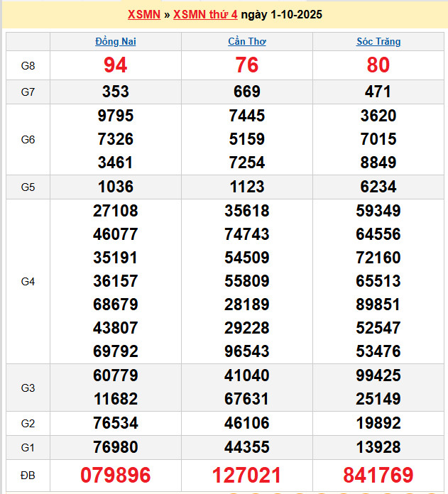Select Sóc Trăng G8 result 80
Viewport: 448px width, 494px height.
pyautogui.click(x=378, y=65)
